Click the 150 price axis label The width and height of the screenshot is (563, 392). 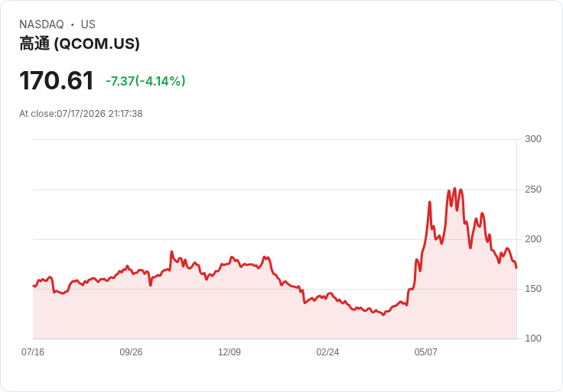533,289
